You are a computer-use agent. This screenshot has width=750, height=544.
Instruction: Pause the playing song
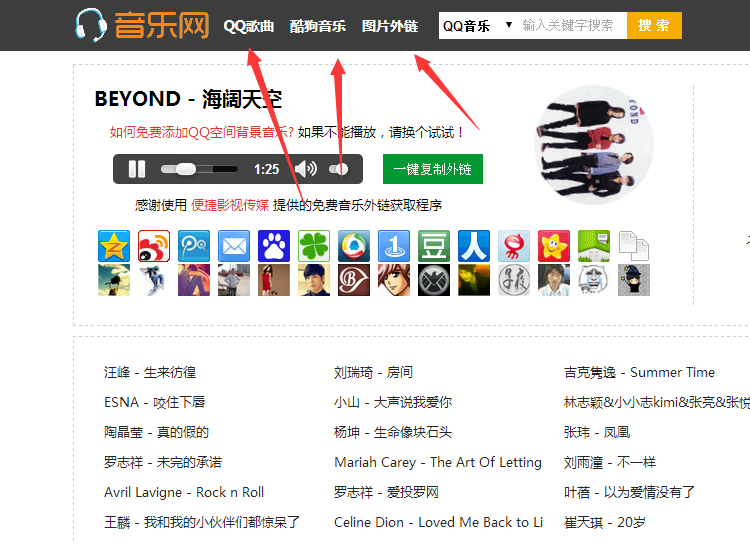(x=137, y=169)
